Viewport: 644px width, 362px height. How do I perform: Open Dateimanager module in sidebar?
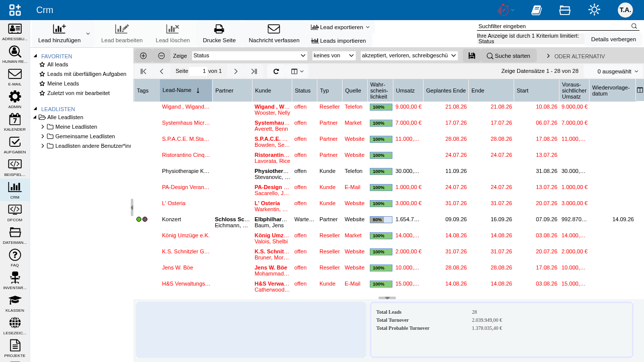tap(15, 235)
